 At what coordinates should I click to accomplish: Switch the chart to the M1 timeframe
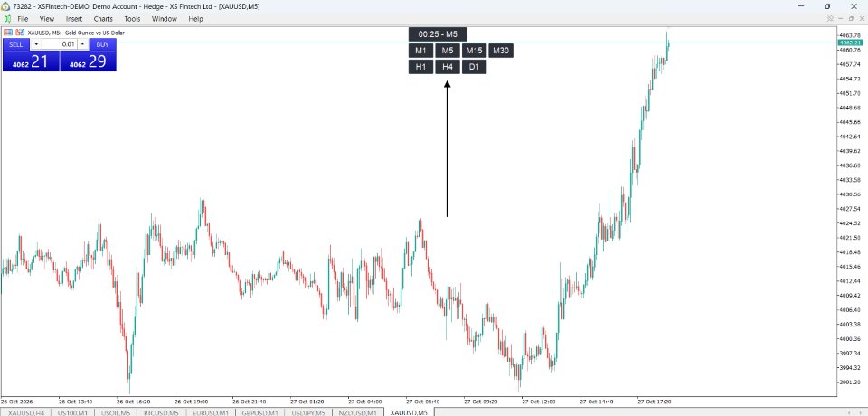(420, 51)
